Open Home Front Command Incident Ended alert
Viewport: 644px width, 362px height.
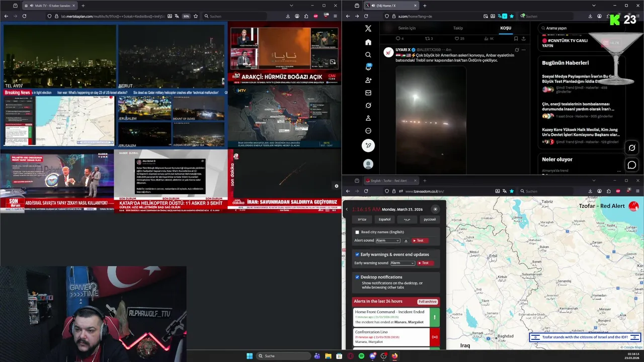(396, 317)
